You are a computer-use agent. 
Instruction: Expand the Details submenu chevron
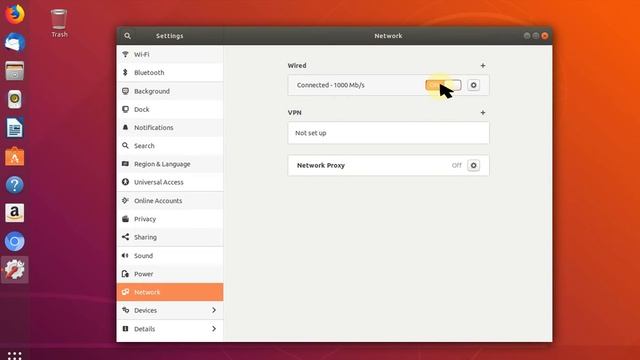click(x=214, y=329)
